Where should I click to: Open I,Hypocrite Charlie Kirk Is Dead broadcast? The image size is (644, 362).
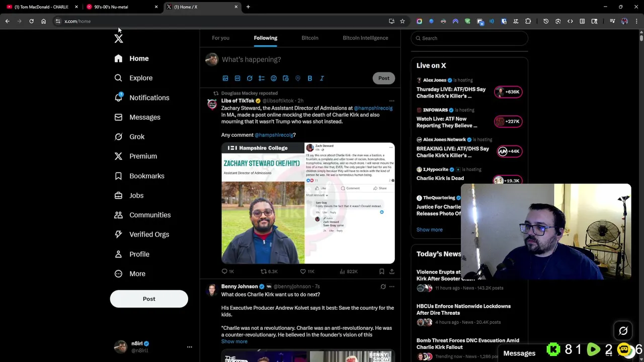440,178
